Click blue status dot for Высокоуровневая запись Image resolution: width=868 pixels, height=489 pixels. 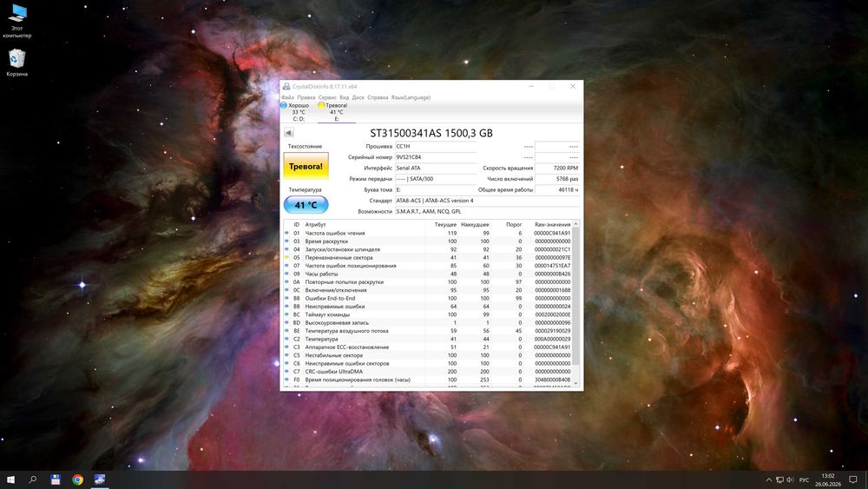pyautogui.click(x=286, y=322)
